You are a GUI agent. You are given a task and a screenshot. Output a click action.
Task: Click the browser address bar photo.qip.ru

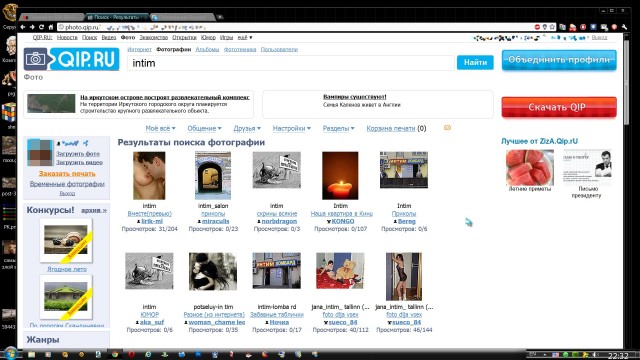click(x=294, y=27)
